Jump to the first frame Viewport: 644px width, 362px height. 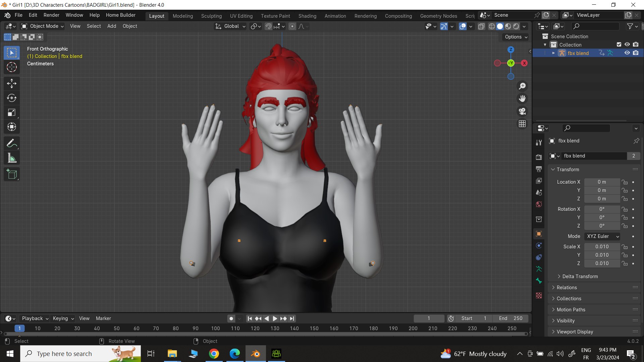pos(250,318)
